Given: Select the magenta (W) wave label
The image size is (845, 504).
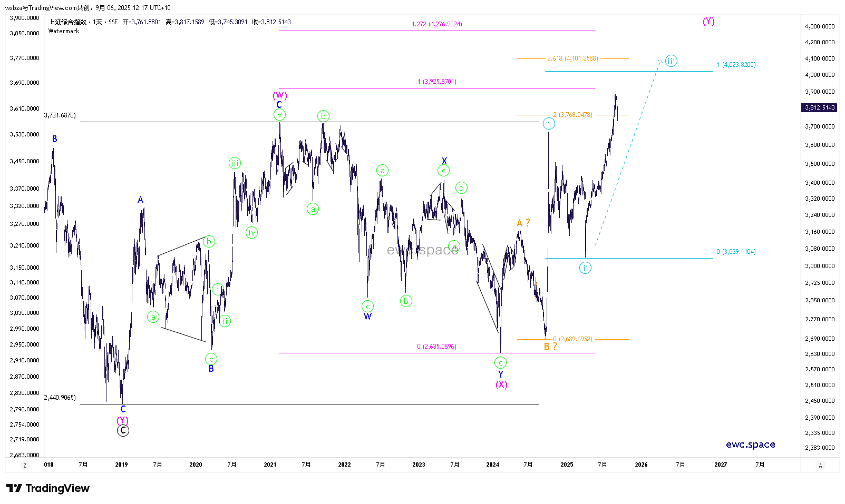Looking at the screenshot, I should tap(279, 95).
